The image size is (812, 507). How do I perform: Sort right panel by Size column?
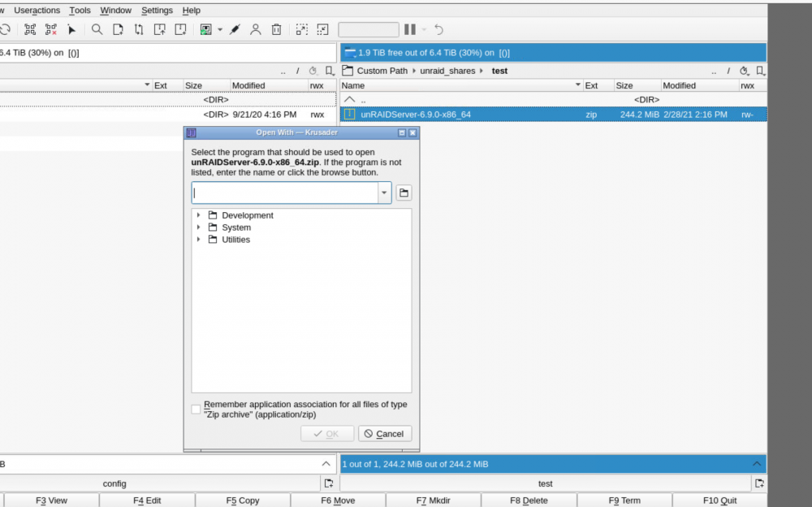(x=637, y=85)
